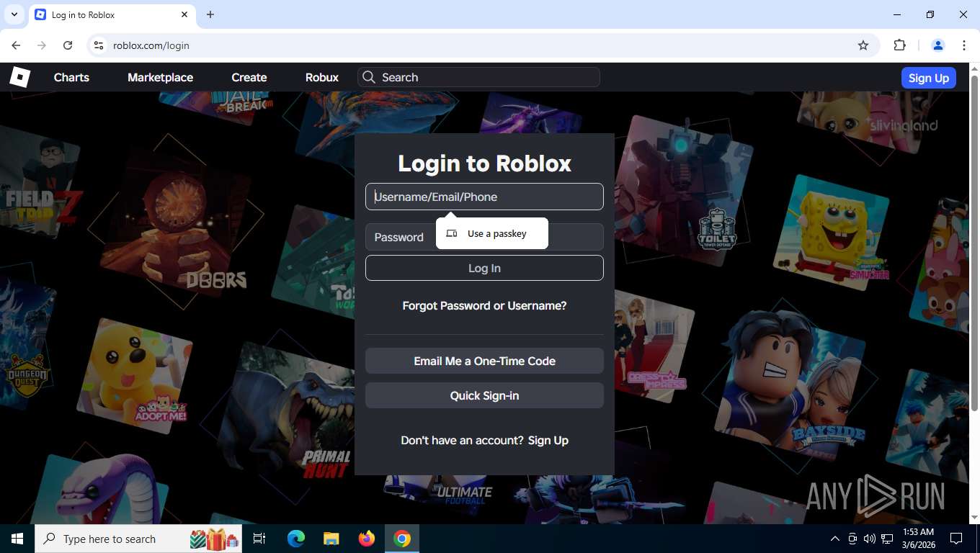Open File Explorer from taskbar
Screen dimensions: 980x553
point(331,539)
